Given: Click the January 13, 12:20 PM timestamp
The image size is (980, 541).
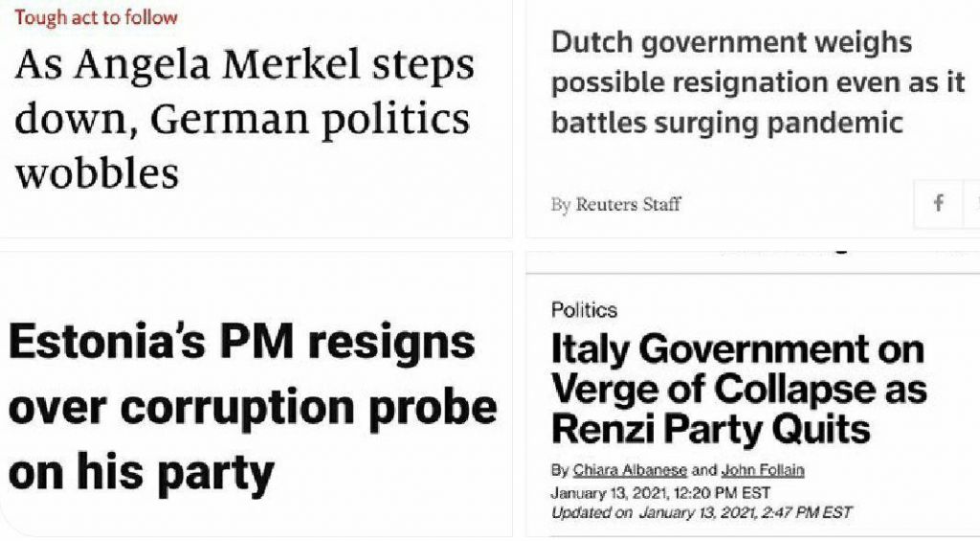Looking at the screenshot, I should (660, 493).
